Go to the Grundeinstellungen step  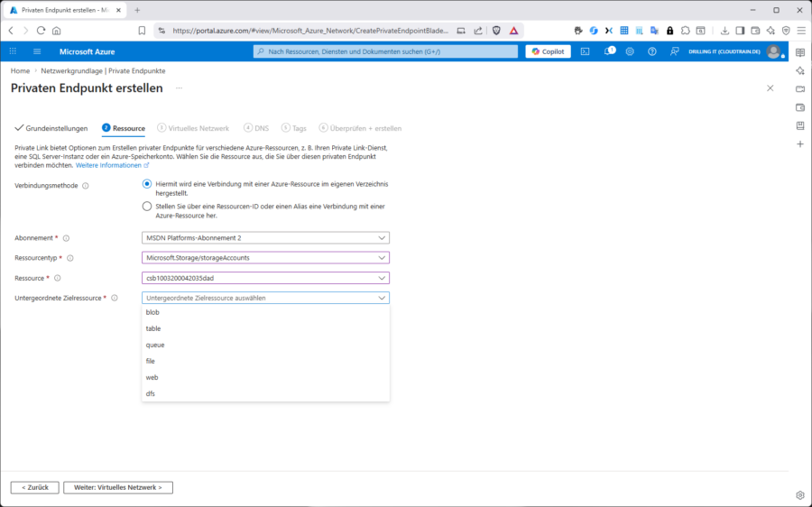coord(51,128)
